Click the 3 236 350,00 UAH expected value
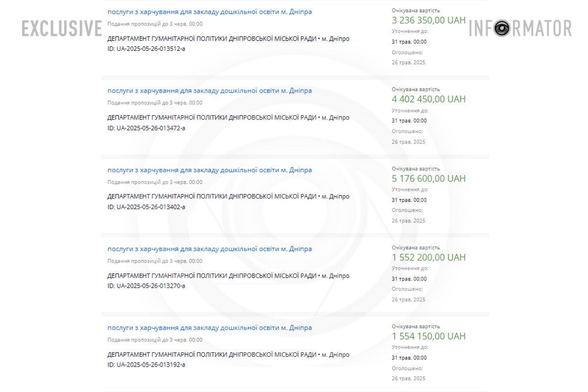The image size is (588, 392). [x=428, y=21]
